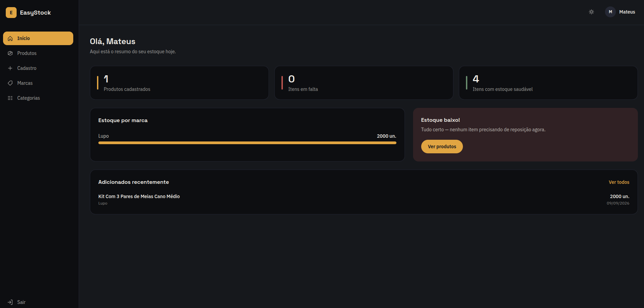
Task: Click the Tudo certo reposição message
Action: click(483, 130)
